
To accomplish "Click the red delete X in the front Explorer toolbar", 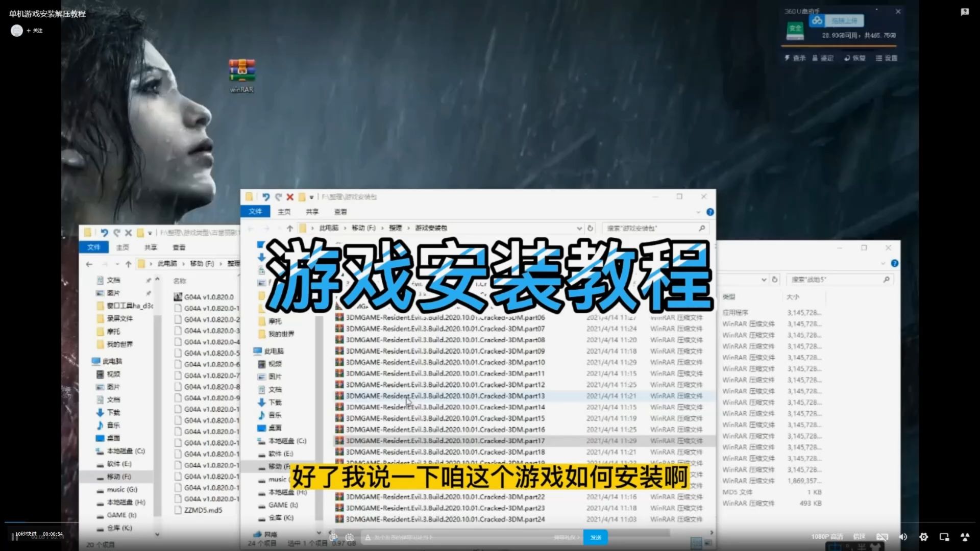I will pos(290,197).
